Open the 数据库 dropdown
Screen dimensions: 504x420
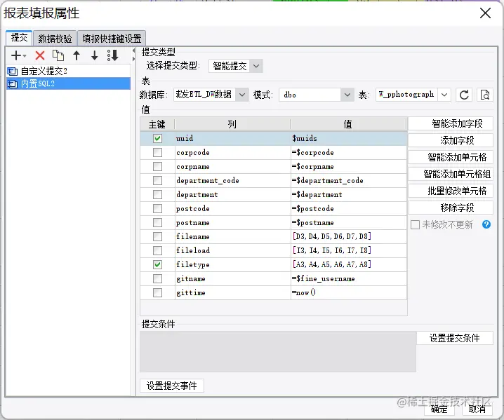tap(242, 95)
